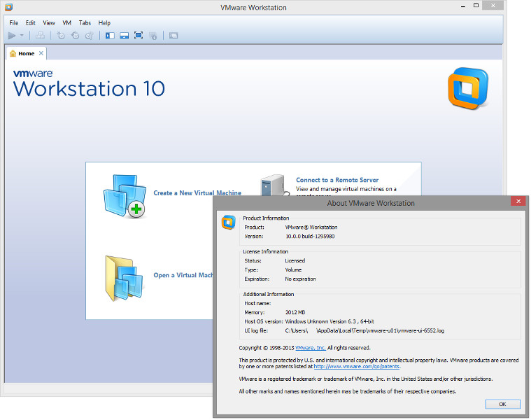Screen dimensions: 531x420
Task: Click the license type value Volume
Action: [x=293, y=270]
